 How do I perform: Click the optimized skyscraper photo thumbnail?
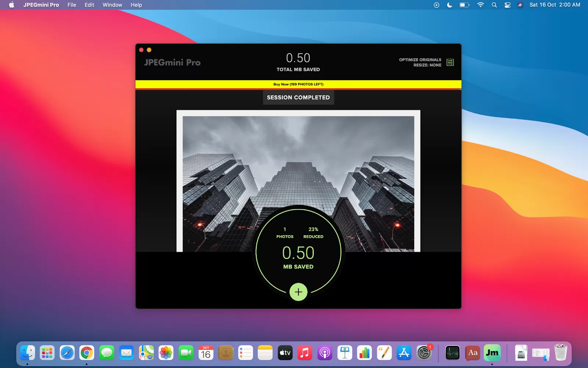tap(298, 166)
